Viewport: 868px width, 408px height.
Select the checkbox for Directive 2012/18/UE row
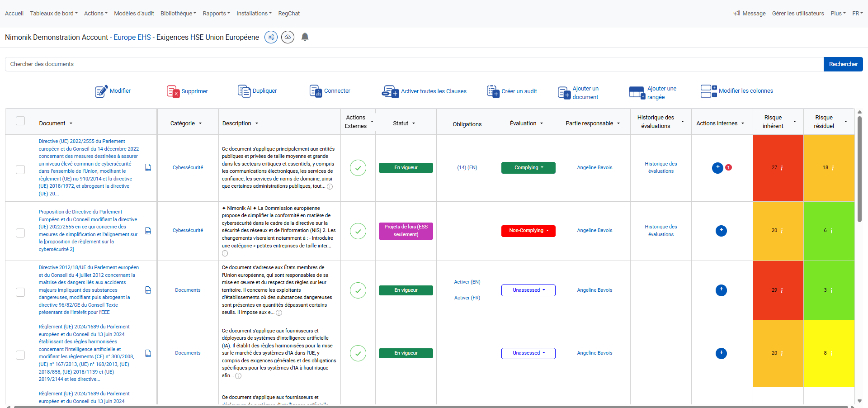[20, 292]
